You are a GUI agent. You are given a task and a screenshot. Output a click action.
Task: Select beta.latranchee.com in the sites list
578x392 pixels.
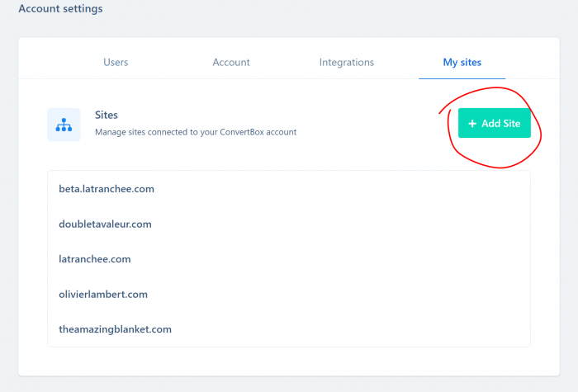tap(107, 189)
